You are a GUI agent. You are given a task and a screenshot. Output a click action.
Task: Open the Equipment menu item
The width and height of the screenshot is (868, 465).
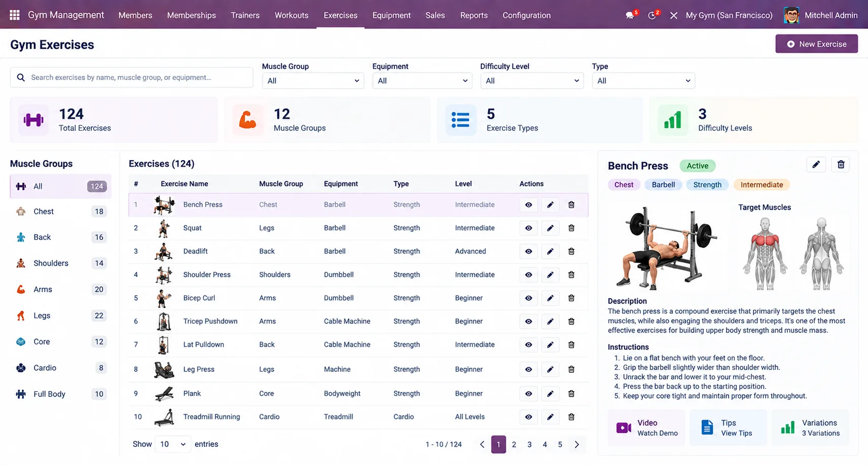coord(391,15)
